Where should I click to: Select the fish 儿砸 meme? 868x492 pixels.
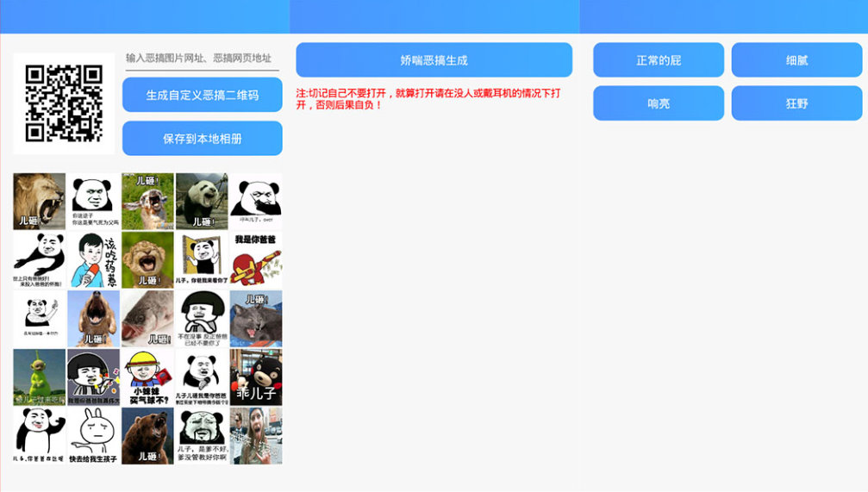click(x=147, y=319)
